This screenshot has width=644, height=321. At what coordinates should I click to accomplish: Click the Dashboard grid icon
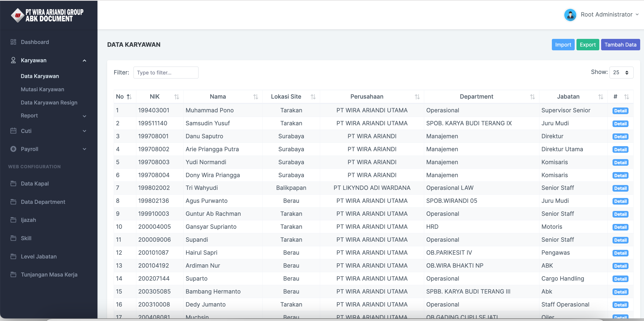(13, 42)
